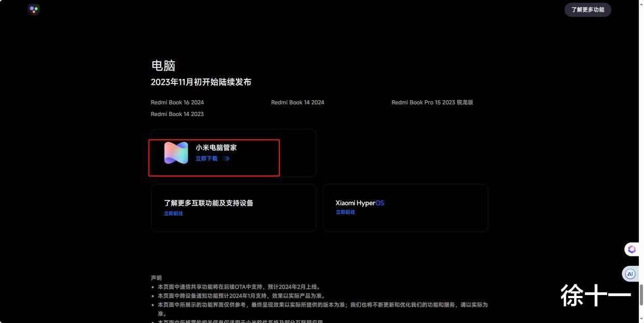Select the Redmi Book 14 2024 text
This screenshot has width=644, height=323.
[x=298, y=102]
